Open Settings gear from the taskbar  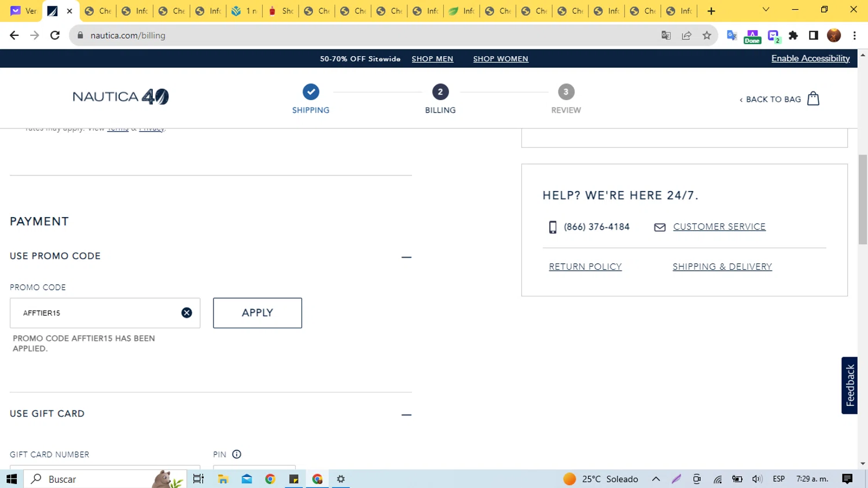(x=341, y=479)
